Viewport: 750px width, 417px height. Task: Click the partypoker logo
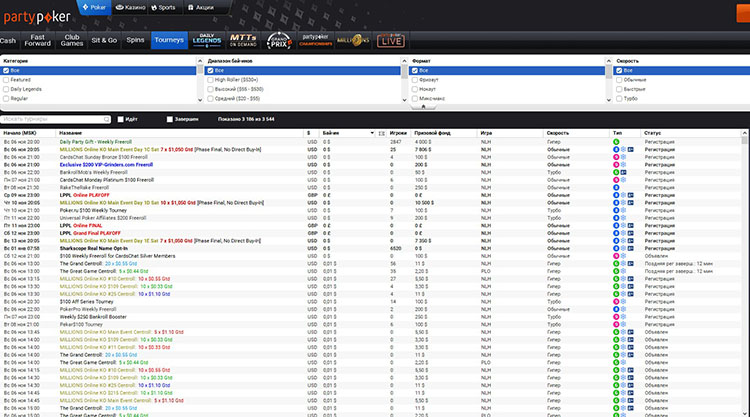pyautogui.click(x=37, y=17)
